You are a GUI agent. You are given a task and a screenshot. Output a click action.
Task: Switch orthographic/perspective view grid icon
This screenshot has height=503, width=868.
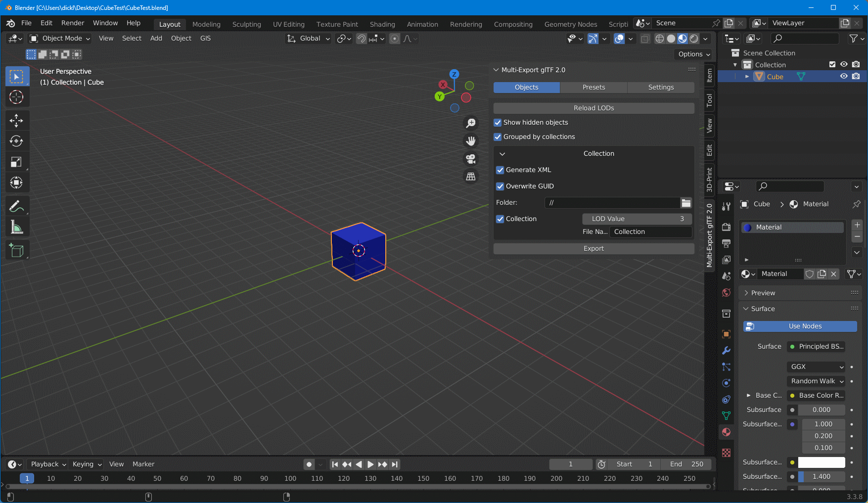coord(471,177)
